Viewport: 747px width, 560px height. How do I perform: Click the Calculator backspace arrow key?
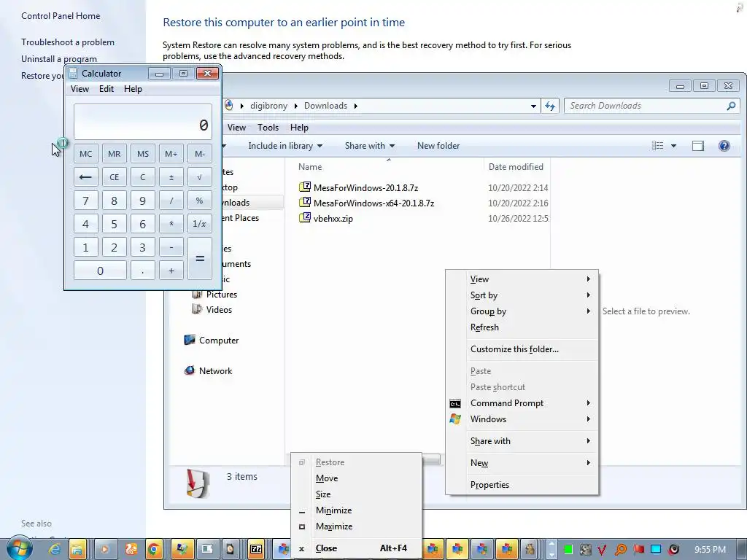click(86, 177)
